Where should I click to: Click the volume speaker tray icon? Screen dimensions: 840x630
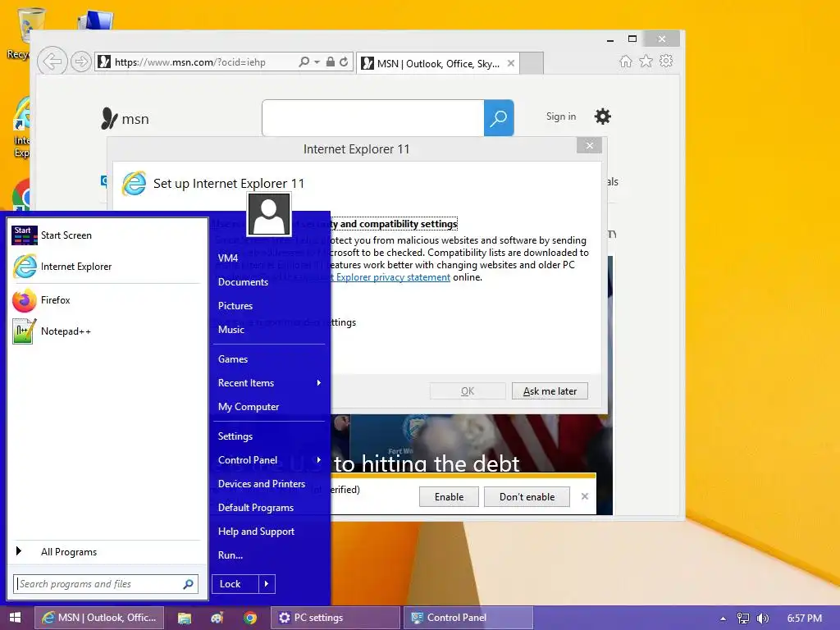tap(762, 619)
